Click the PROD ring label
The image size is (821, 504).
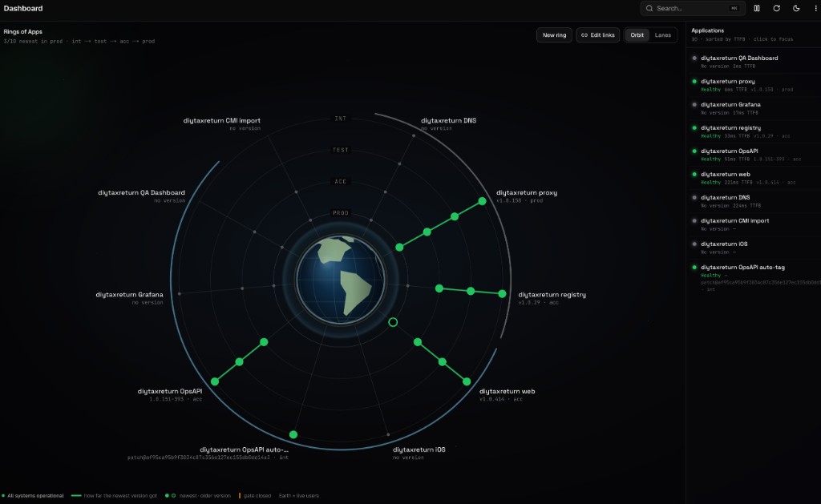point(340,213)
